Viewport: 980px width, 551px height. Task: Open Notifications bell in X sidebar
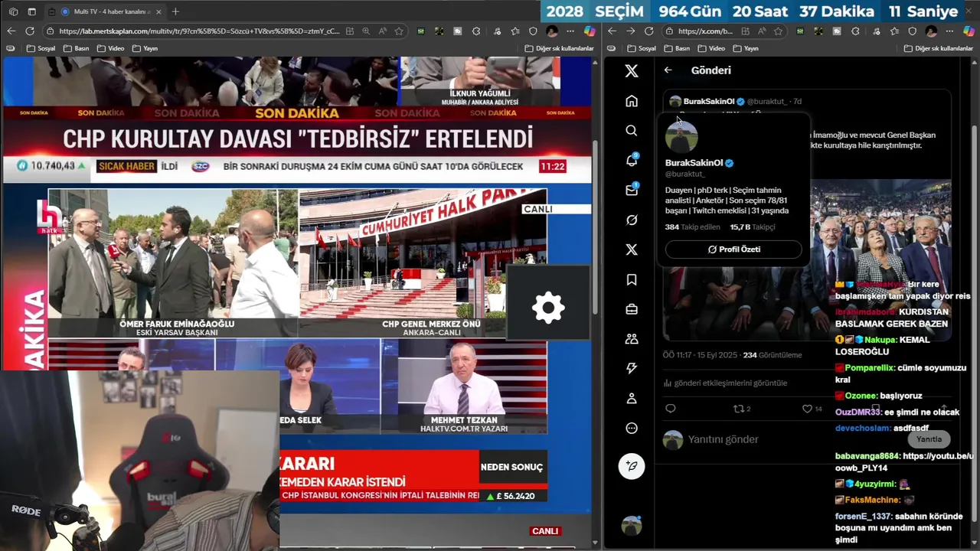point(632,160)
